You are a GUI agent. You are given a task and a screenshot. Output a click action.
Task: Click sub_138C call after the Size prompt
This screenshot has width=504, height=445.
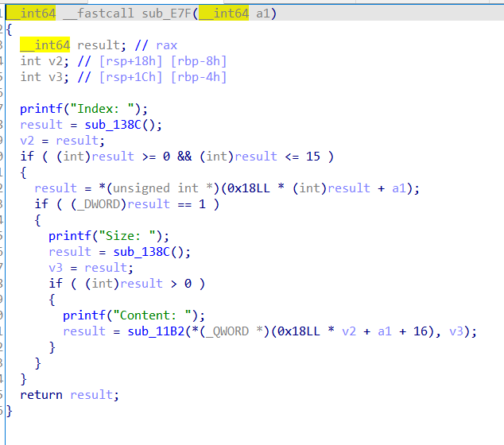pos(142,252)
